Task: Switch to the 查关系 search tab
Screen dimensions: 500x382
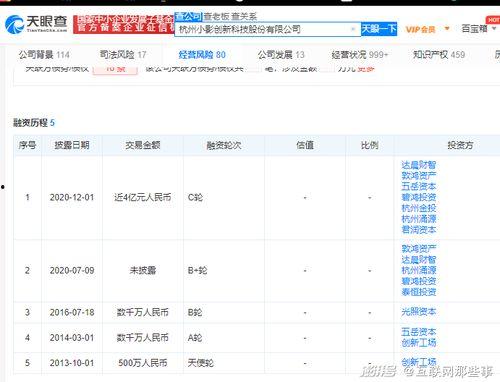Action: click(x=244, y=16)
